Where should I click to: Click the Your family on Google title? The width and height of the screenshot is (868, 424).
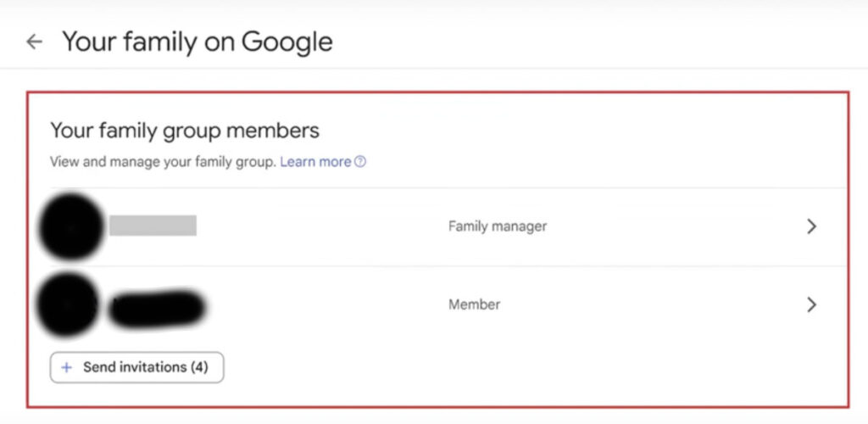tap(198, 42)
